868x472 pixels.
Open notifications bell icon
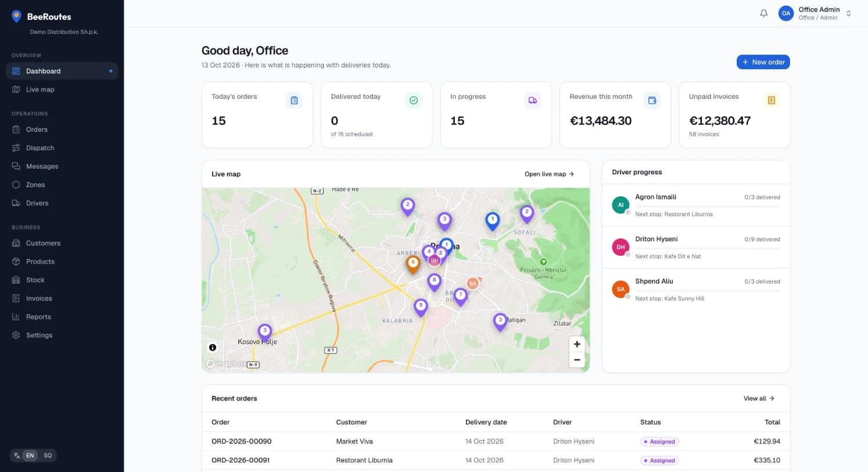763,13
